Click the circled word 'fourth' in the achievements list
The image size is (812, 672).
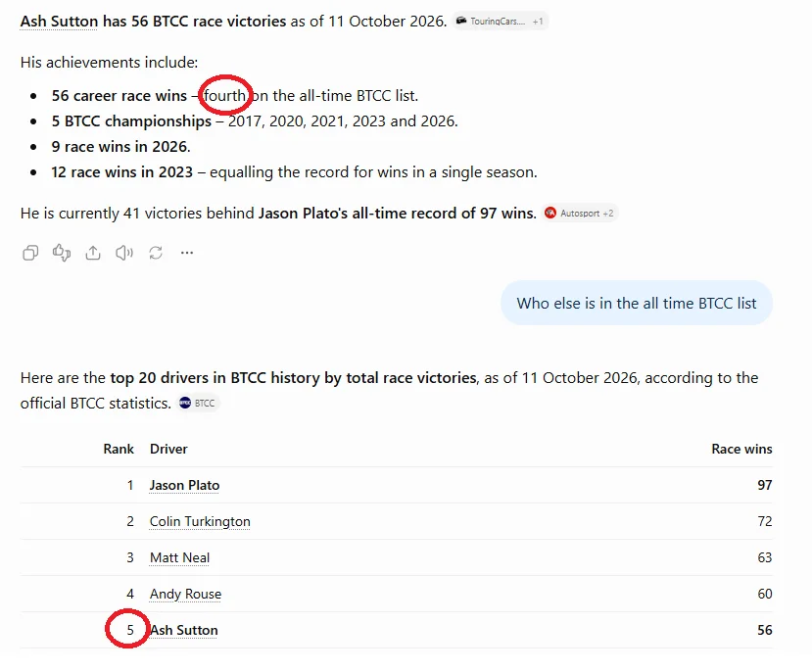click(224, 96)
